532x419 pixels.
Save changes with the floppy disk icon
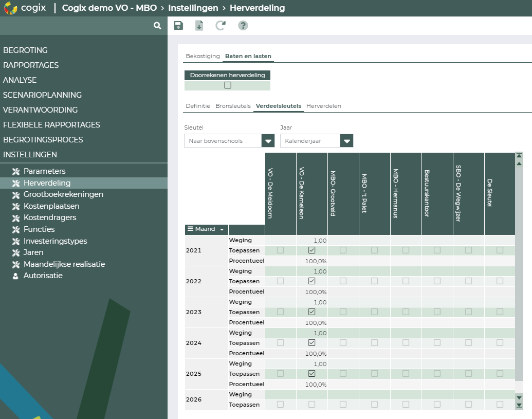click(178, 25)
